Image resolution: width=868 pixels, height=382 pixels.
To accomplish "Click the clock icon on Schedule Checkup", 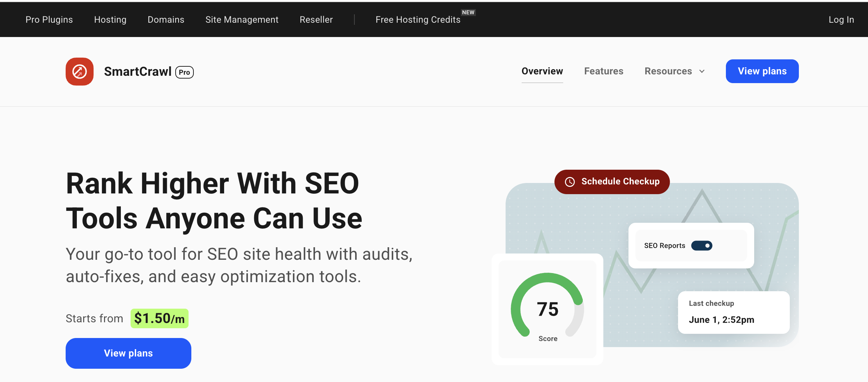I will [570, 182].
